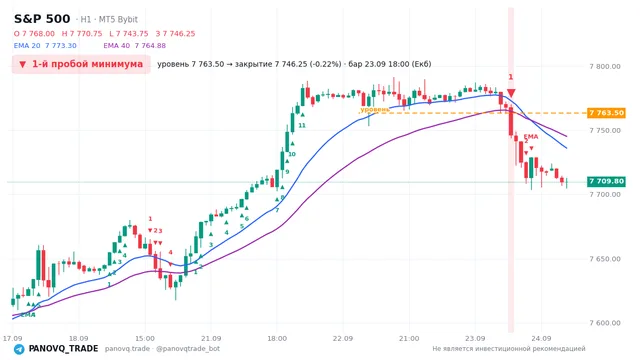Viewport: 640px width, 360px height.
Task: Click the green signal number '10' on the rally
Action: click(x=292, y=154)
